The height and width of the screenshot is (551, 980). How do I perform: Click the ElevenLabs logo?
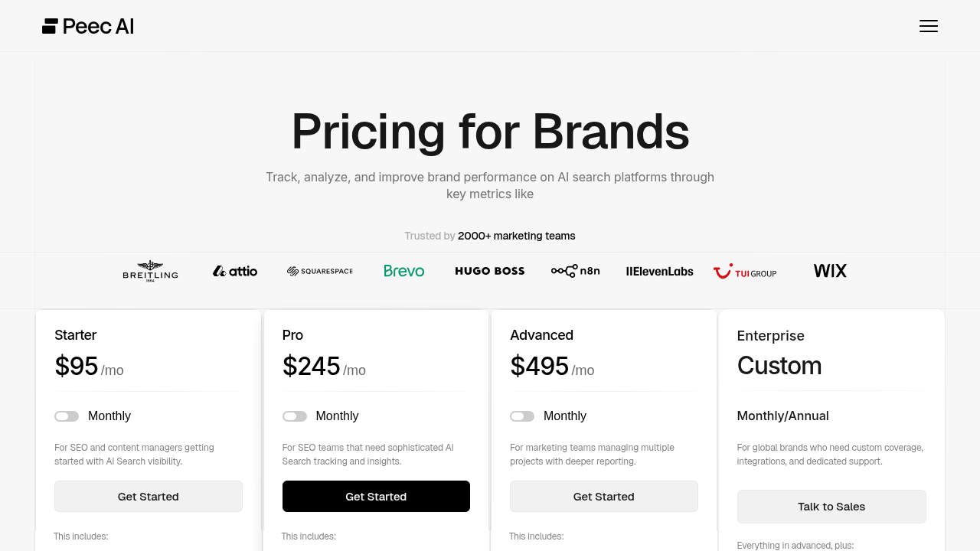click(660, 271)
